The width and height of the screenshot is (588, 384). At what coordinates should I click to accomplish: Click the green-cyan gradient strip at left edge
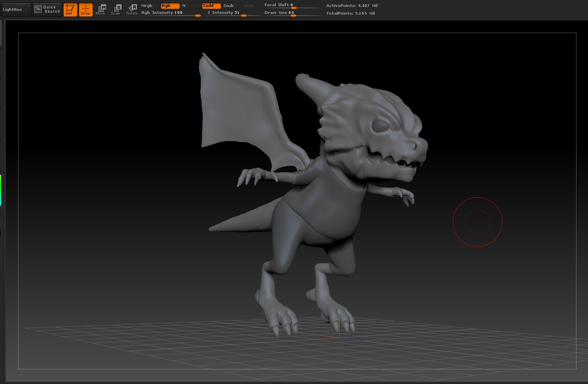pyautogui.click(x=1, y=190)
